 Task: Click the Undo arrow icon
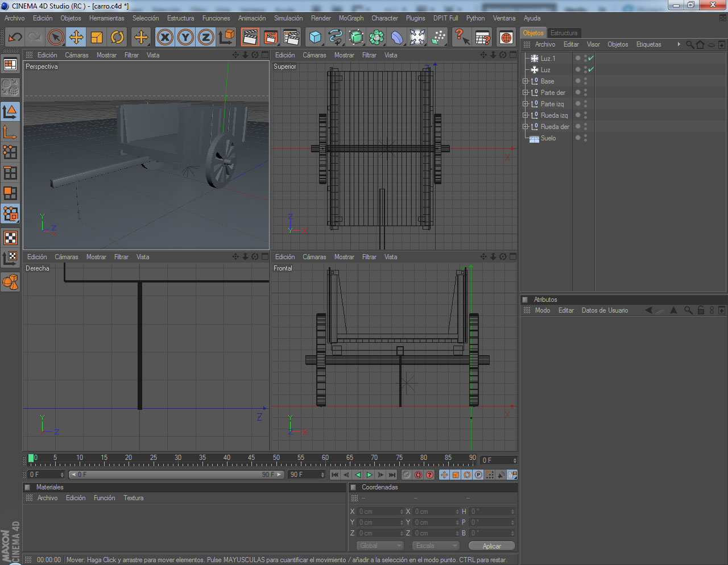(x=15, y=38)
